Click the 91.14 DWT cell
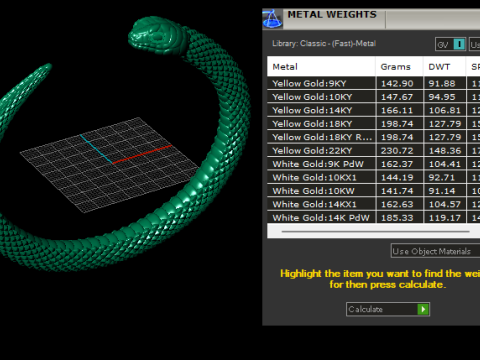Image resolution: width=480 pixels, height=360 pixels. (x=445, y=191)
